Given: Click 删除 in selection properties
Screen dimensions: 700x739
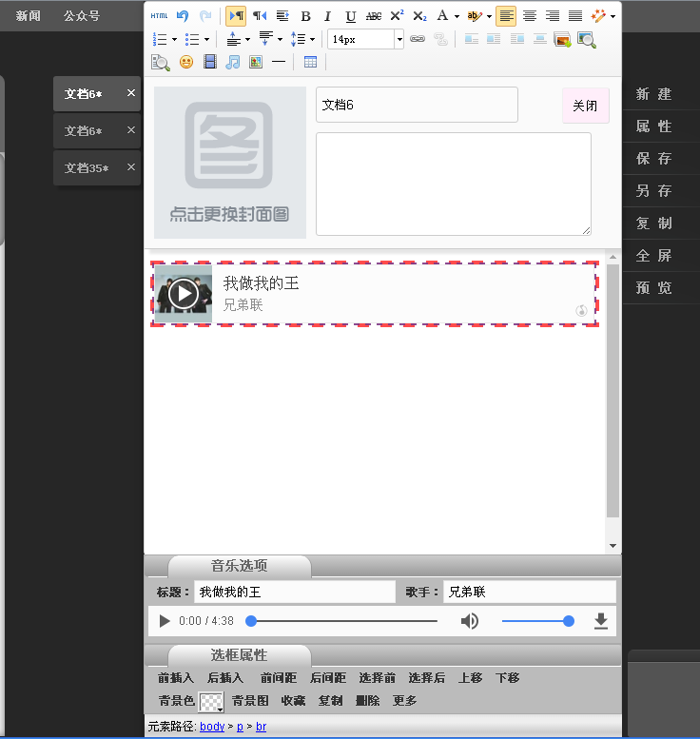Looking at the screenshot, I should [367, 701].
